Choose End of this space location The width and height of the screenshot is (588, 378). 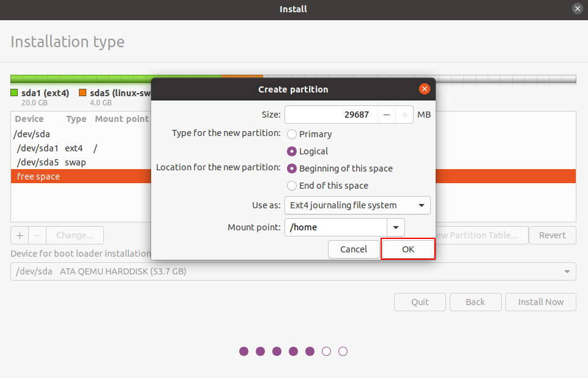292,186
